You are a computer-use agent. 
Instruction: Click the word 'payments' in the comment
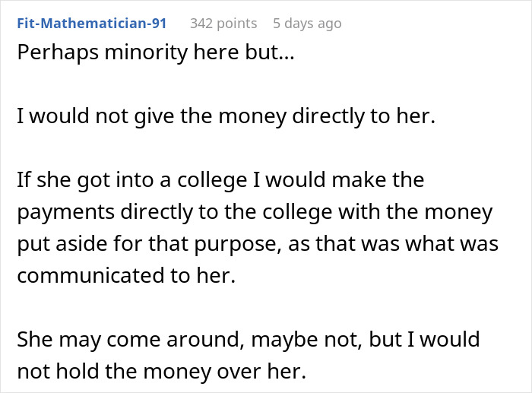(62, 211)
